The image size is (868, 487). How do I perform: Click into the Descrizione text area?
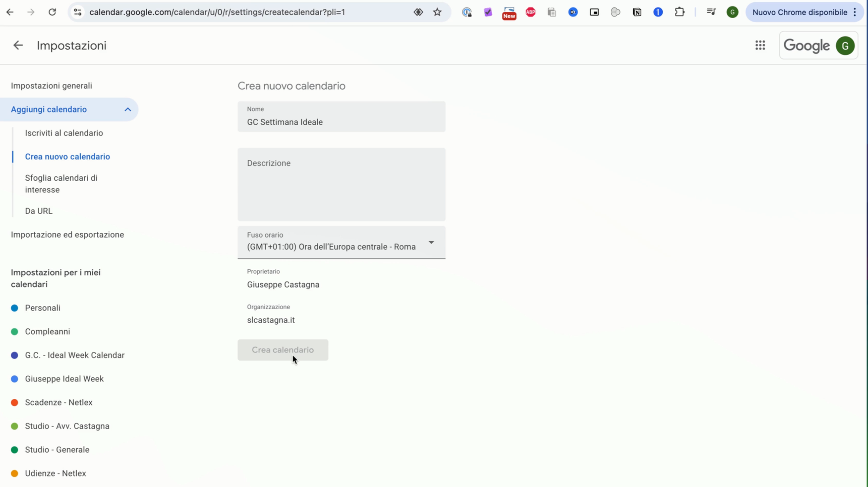[x=341, y=185]
